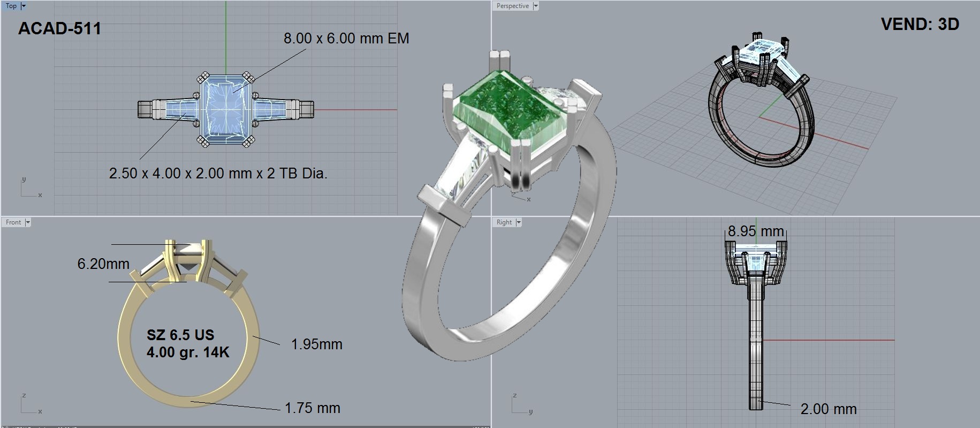Expand the Right viewport menu arrow
This screenshot has width=980, height=428.
(x=519, y=222)
